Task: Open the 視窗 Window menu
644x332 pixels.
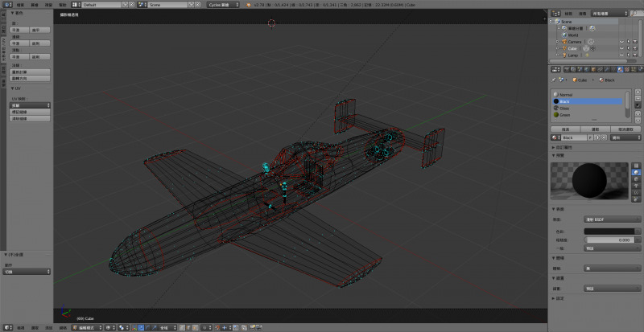Action: click(48, 5)
